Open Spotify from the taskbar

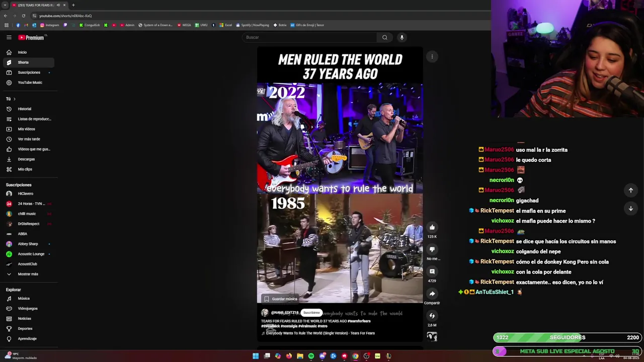pos(311,356)
